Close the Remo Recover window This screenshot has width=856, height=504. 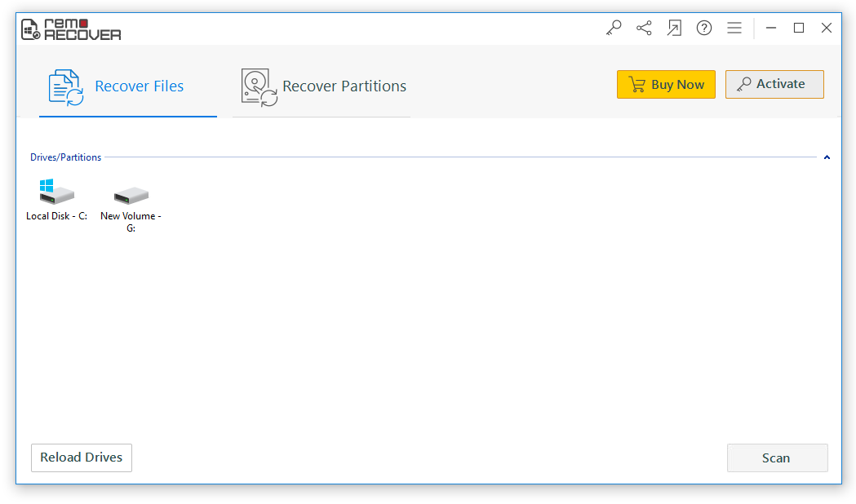(827, 28)
